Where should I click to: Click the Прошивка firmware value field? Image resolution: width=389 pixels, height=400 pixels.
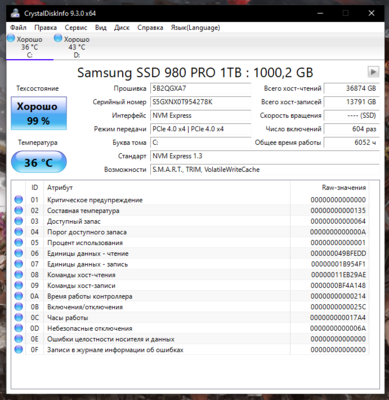pos(200,88)
